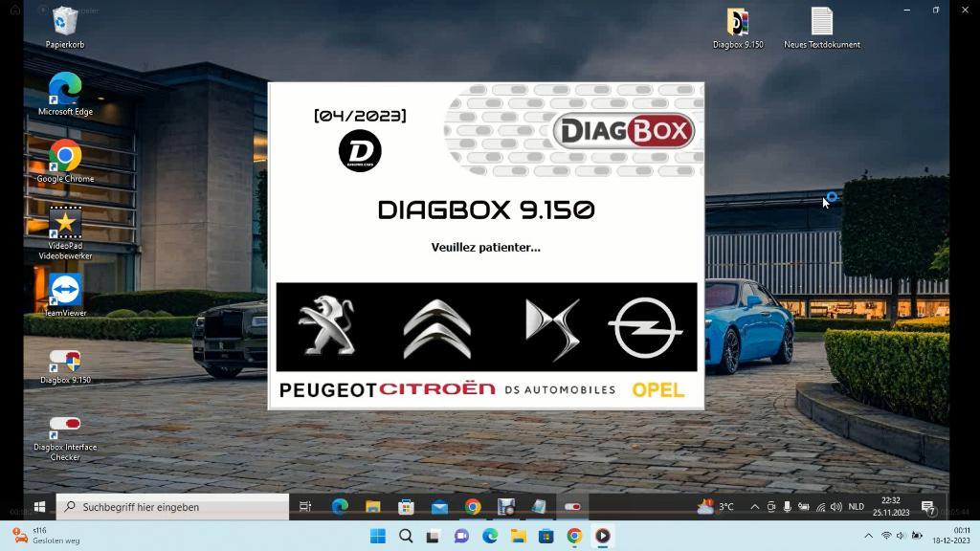Image resolution: width=980 pixels, height=551 pixels.
Task: Open the NLD keyboard language switcher
Action: click(x=857, y=506)
